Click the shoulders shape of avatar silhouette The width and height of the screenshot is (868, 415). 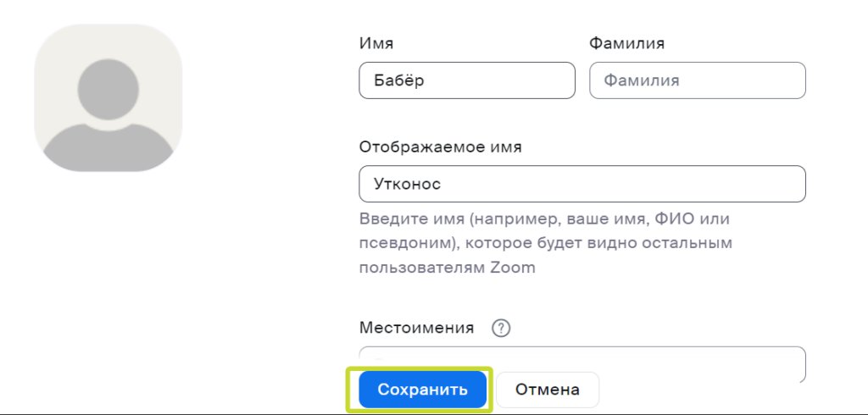tap(108, 147)
